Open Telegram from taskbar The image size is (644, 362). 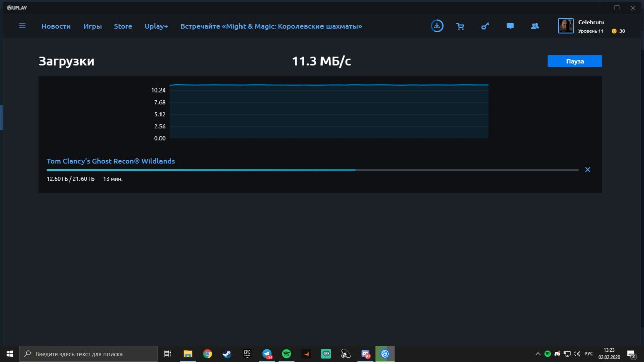coord(267,354)
